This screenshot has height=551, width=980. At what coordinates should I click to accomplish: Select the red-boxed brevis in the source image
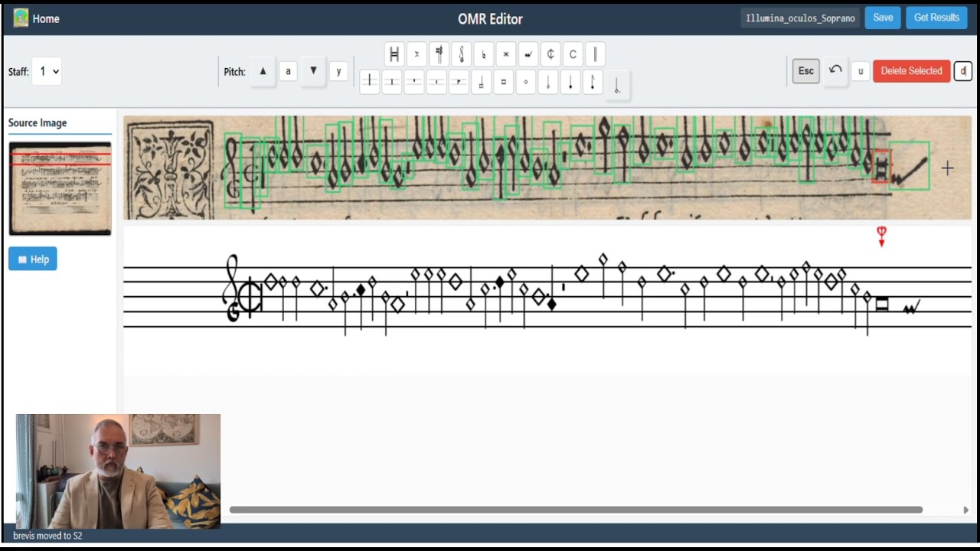pos(881,166)
